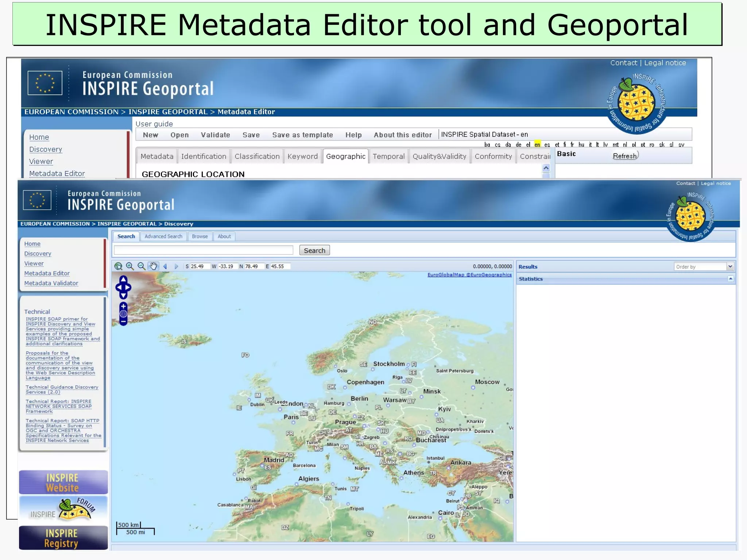This screenshot has height=560, width=747.
Task: Go to previous map extent arrow
Action: (x=165, y=267)
